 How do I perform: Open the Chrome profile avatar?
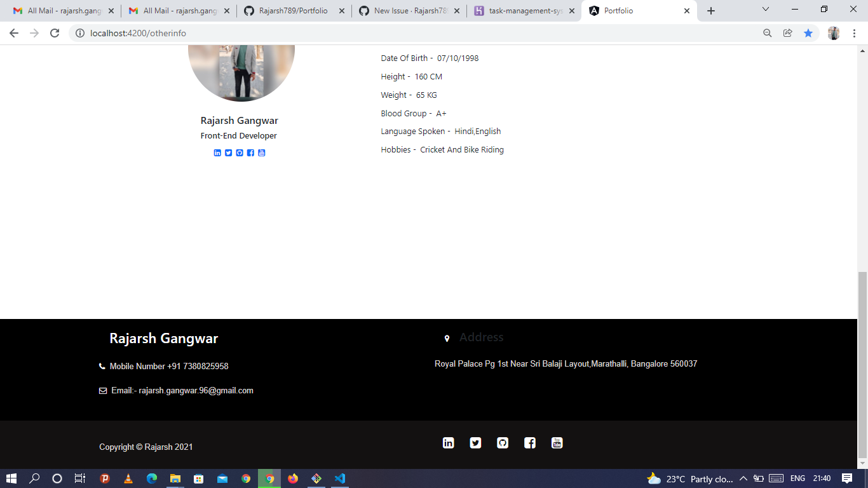[x=834, y=33]
